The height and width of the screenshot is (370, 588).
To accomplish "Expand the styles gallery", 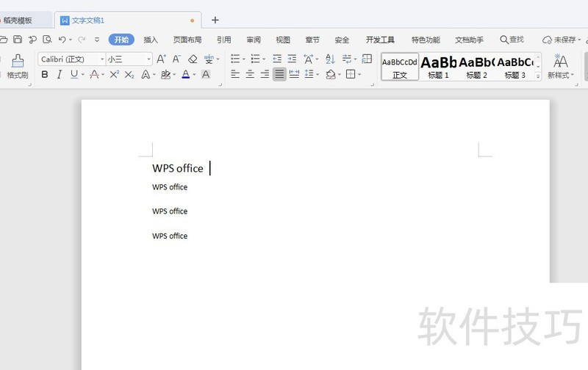I will pyautogui.click(x=538, y=76).
